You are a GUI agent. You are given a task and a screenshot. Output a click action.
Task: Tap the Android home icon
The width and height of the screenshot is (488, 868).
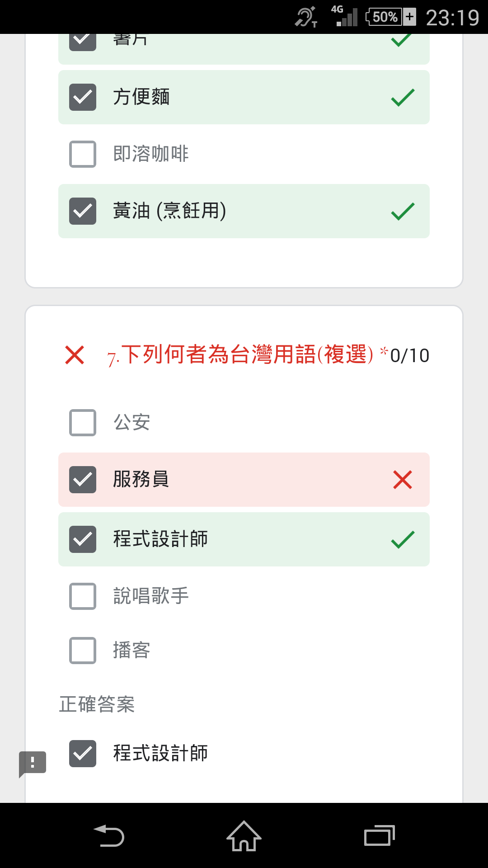click(244, 836)
